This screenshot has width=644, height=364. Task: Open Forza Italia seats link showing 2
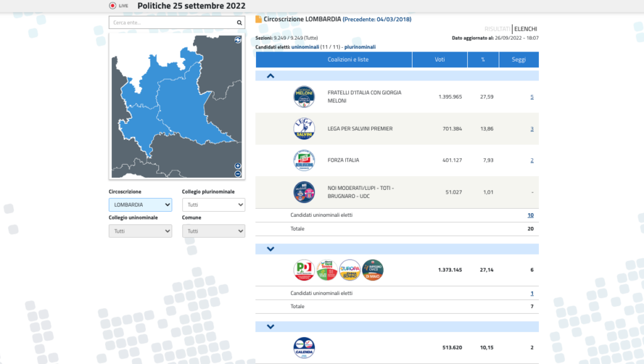[x=532, y=160]
